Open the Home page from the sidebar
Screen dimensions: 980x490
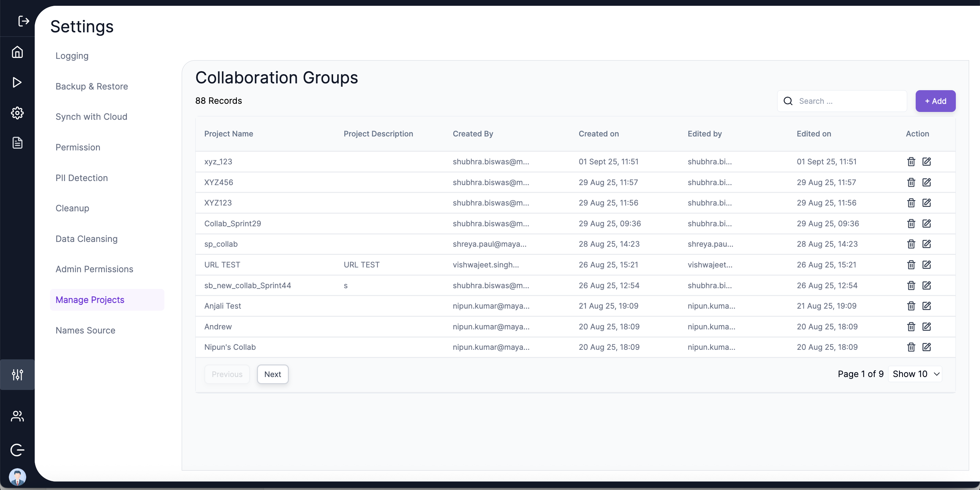click(x=17, y=52)
